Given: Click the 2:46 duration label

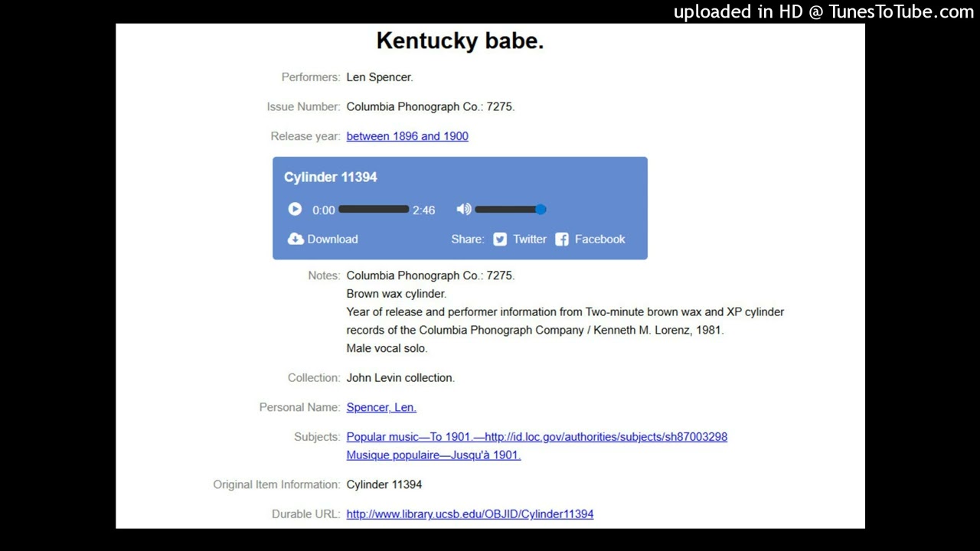Looking at the screenshot, I should [x=423, y=210].
